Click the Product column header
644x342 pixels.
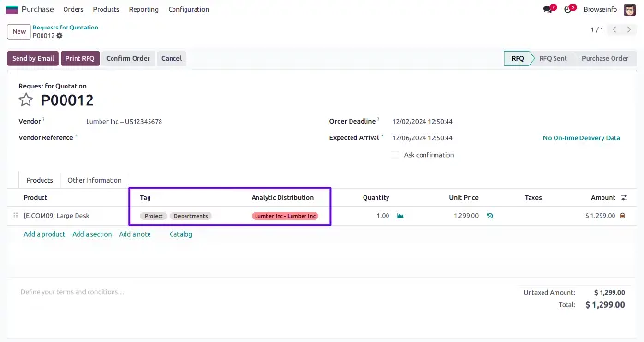click(35, 197)
